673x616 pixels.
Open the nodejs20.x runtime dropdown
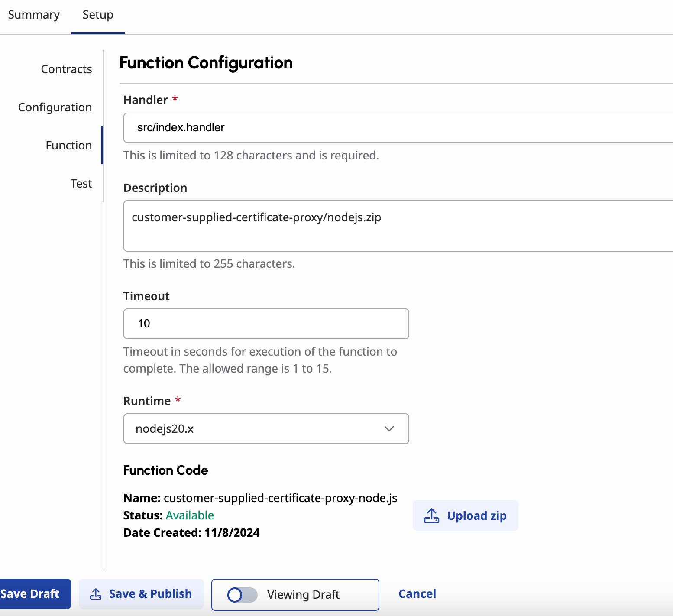[266, 429]
